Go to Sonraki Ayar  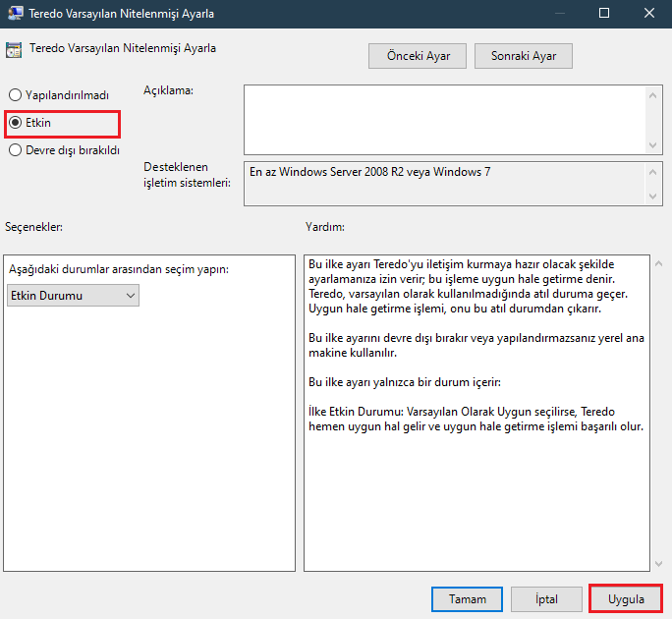point(524,56)
